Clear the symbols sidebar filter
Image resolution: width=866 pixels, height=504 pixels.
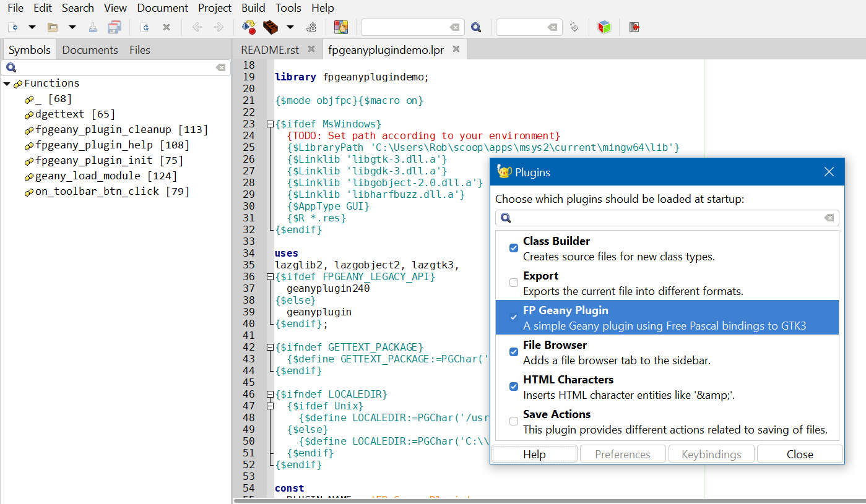[x=220, y=67]
